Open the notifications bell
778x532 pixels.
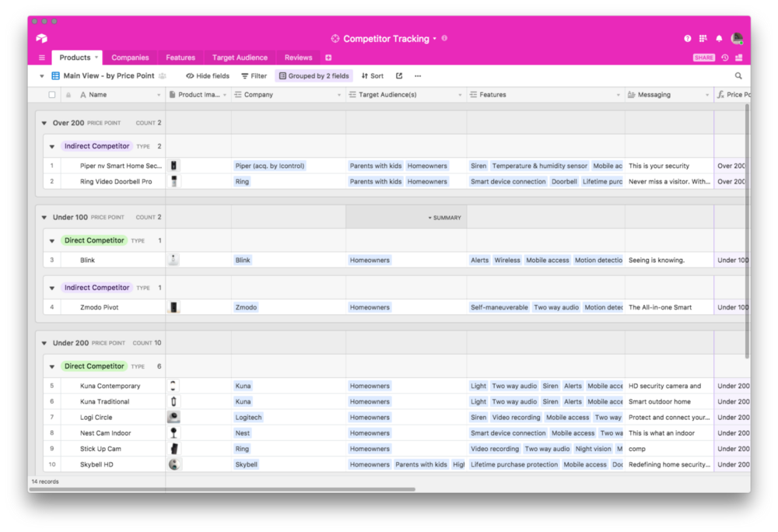tap(719, 38)
